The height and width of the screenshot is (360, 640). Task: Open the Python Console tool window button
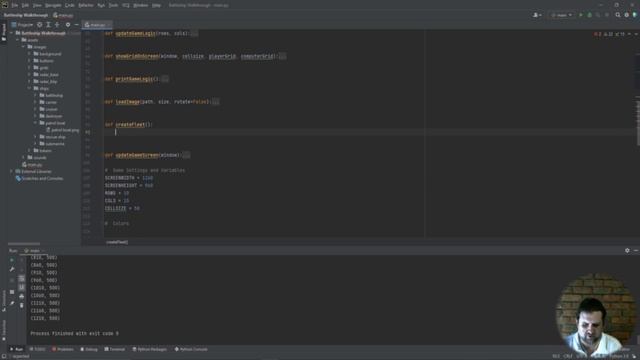(191, 349)
